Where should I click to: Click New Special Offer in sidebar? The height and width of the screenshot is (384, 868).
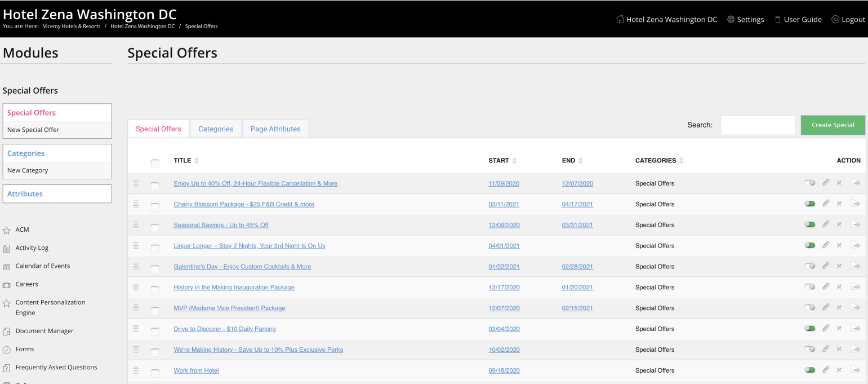click(x=33, y=130)
